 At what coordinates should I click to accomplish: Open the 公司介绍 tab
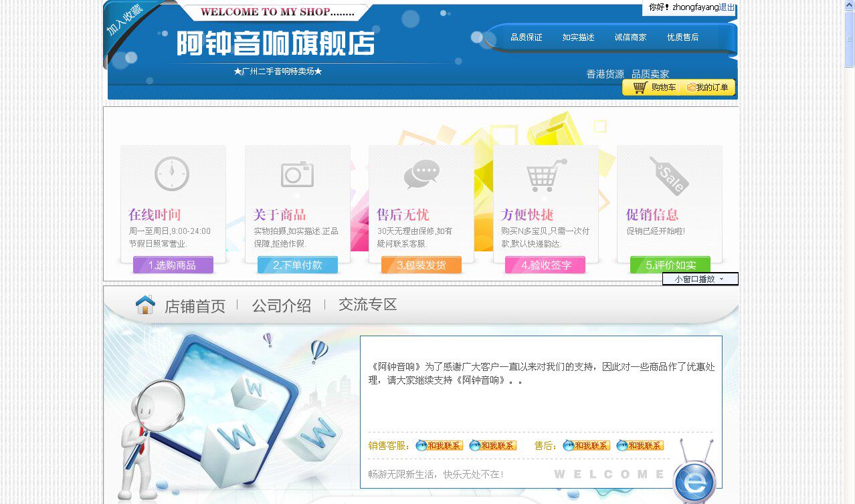pos(281,306)
